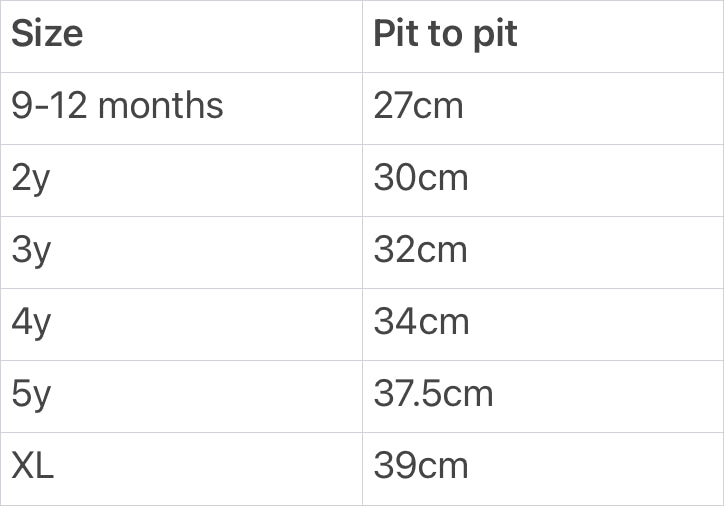Click the XL size label
Viewport: 724px width, 506px height.
coord(32,467)
